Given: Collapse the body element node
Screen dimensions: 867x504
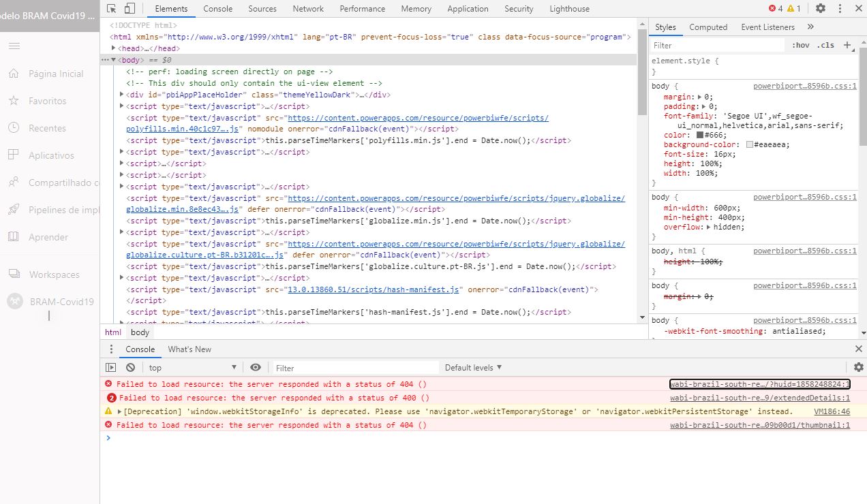Looking at the screenshot, I should pos(114,60).
